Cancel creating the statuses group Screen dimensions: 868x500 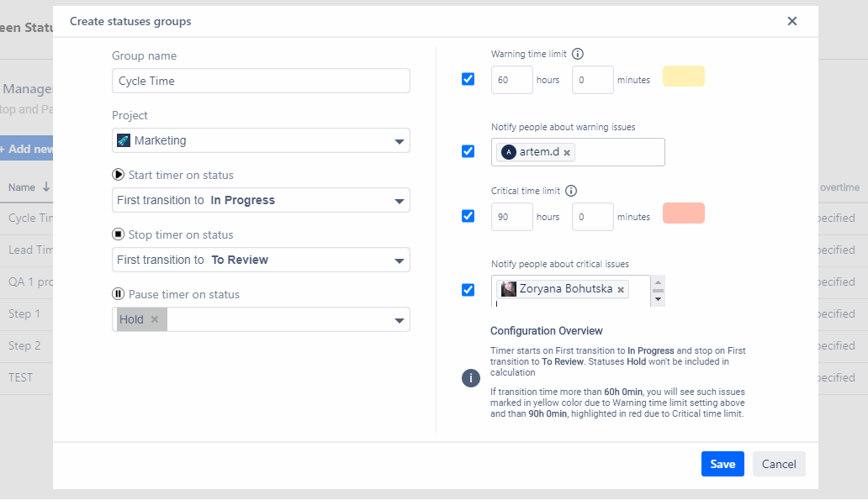[779, 464]
